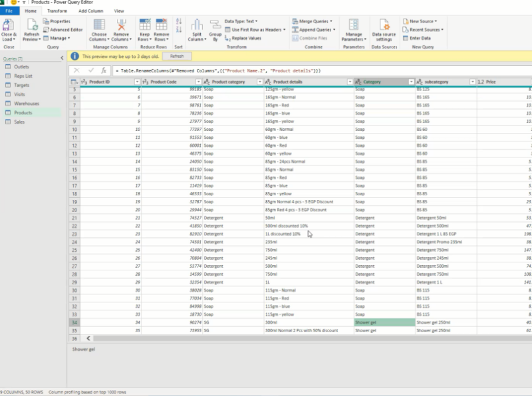Cancel the formula edit with the X icon
Viewport: 532px width, 396px height.
tap(76, 70)
